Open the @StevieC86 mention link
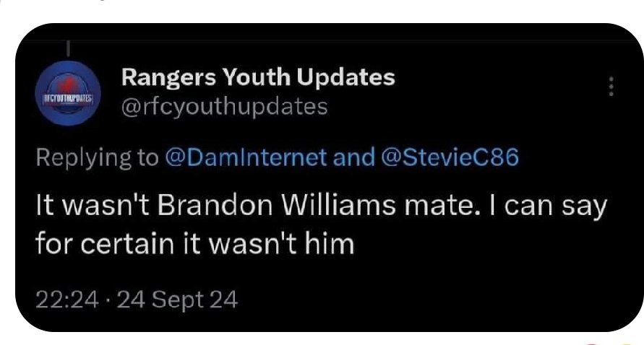 450,157
